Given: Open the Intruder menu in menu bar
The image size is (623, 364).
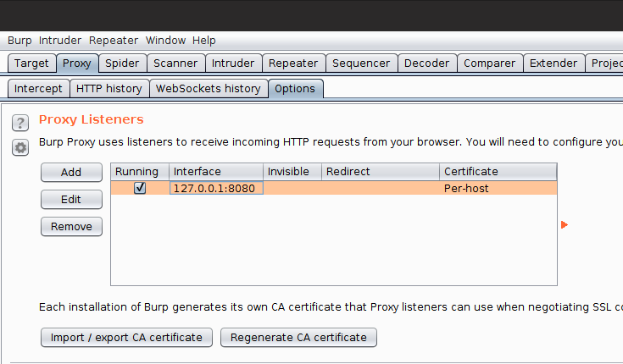Looking at the screenshot, I should 60,41.
